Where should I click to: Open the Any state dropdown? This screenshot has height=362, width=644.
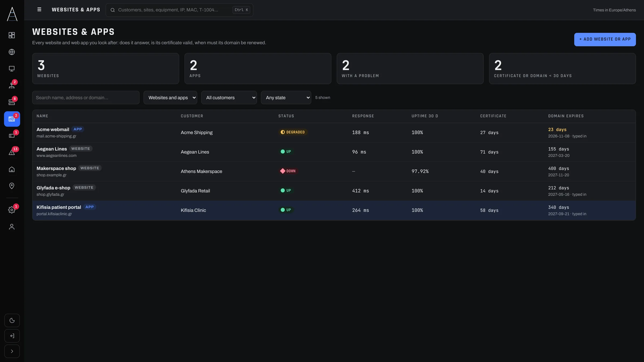(286, 98)
